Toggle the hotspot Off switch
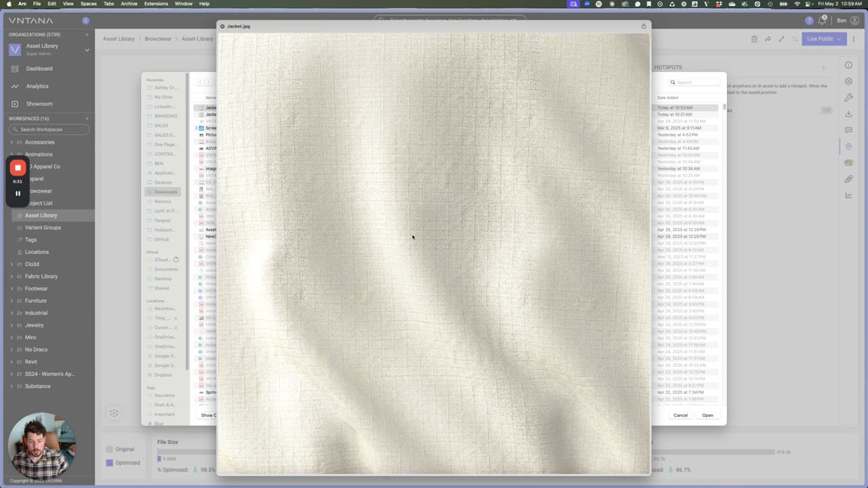Image resolution: width=868 pixels, height=488 pixels. (827, 110)
